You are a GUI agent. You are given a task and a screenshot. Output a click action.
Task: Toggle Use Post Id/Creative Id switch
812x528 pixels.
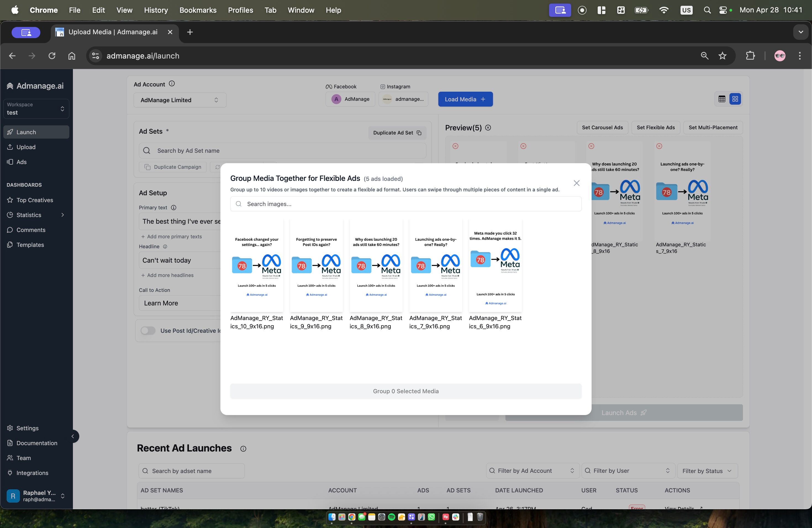(148, 331)
